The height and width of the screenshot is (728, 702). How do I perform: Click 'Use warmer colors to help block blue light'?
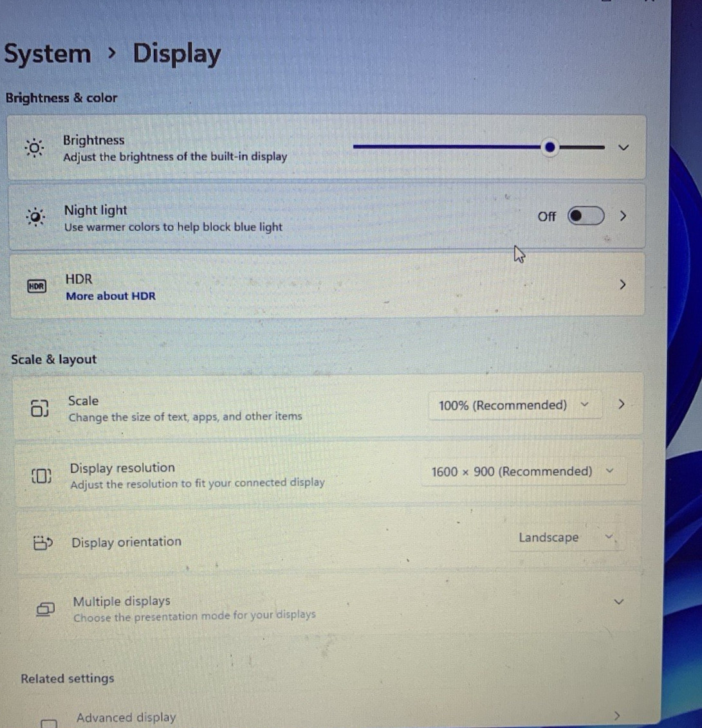pyautogui.click(x=173, y=227)
